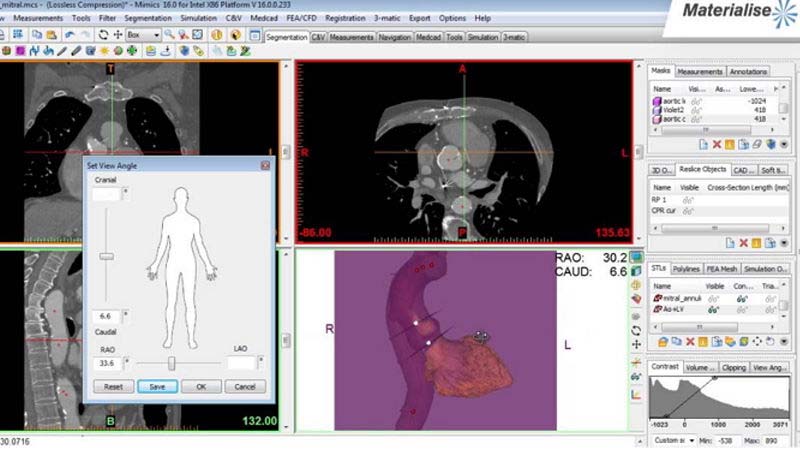Click the Caudal value field showing 6.6
Viewport: 800px width, 450px height.
point(107,316)
